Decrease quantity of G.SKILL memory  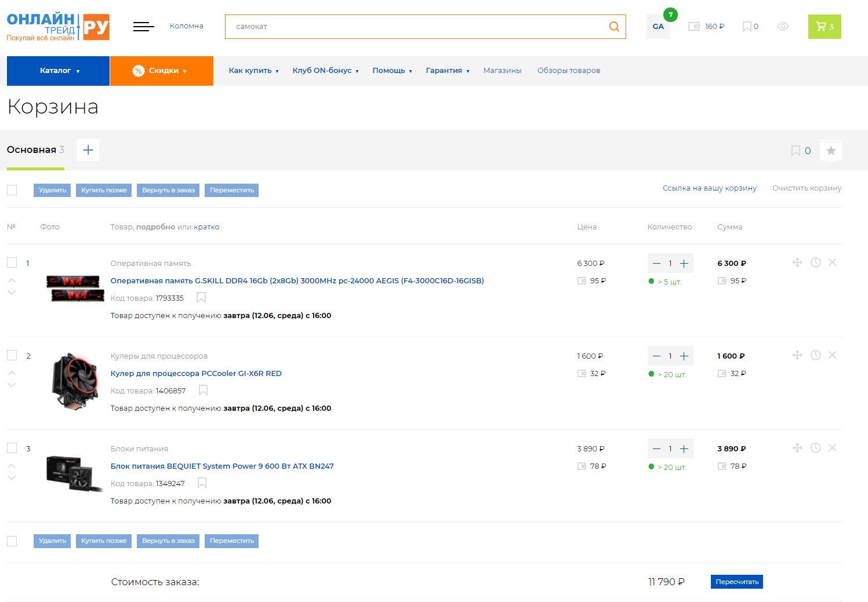656,264
